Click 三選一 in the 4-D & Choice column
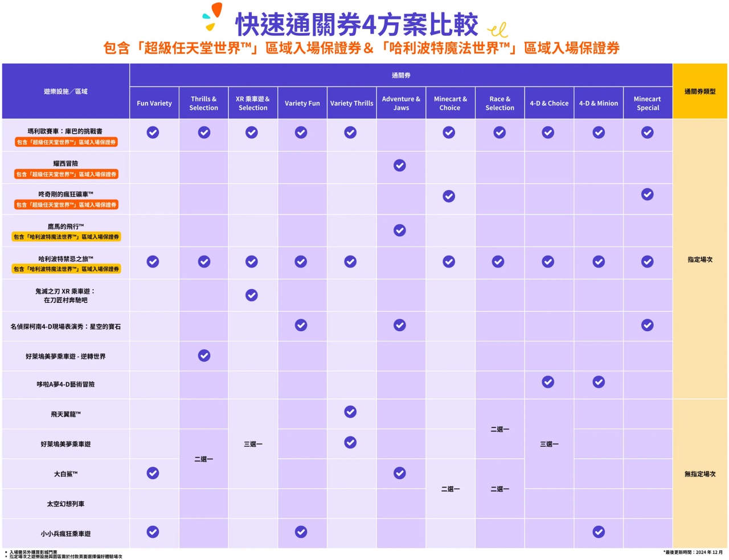 pos(549,444)
